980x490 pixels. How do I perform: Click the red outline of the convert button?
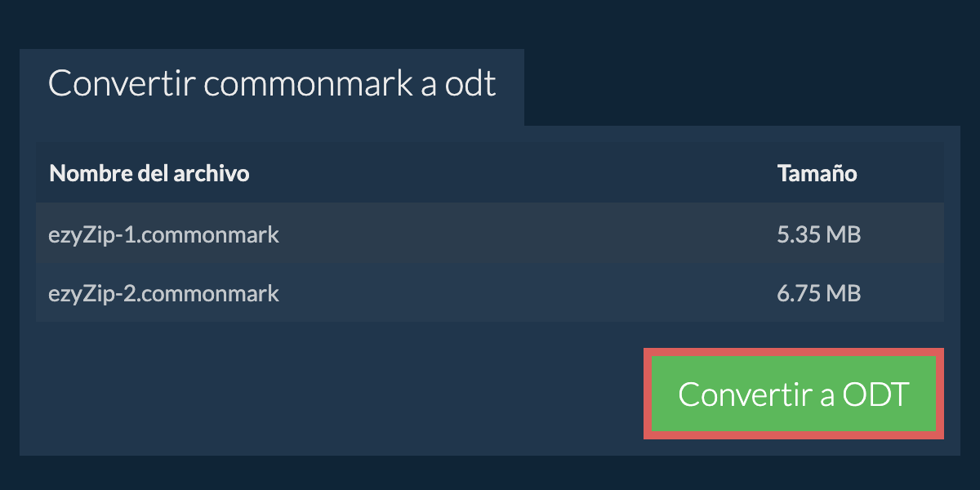pos(794,352)
